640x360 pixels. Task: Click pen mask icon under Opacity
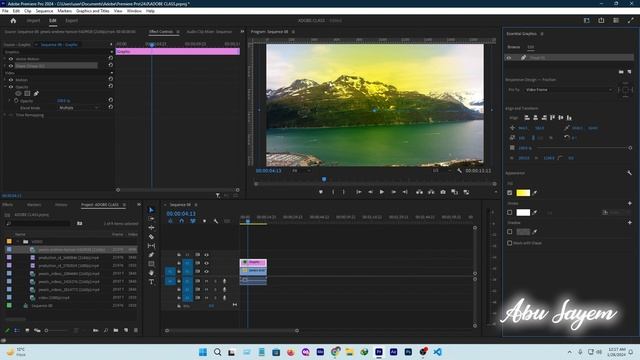tap(36, 93)
